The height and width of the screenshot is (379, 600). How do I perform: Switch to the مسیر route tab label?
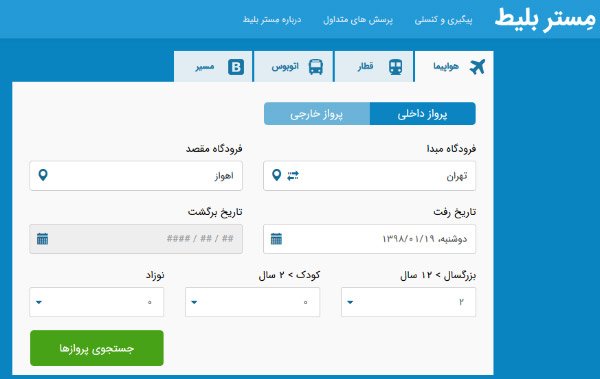click(205, 67)
